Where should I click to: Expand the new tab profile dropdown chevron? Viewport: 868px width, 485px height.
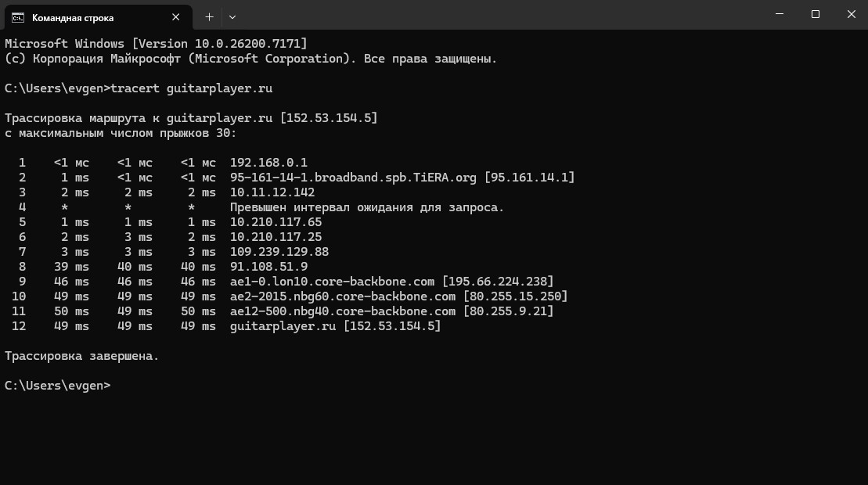(232, 16)
